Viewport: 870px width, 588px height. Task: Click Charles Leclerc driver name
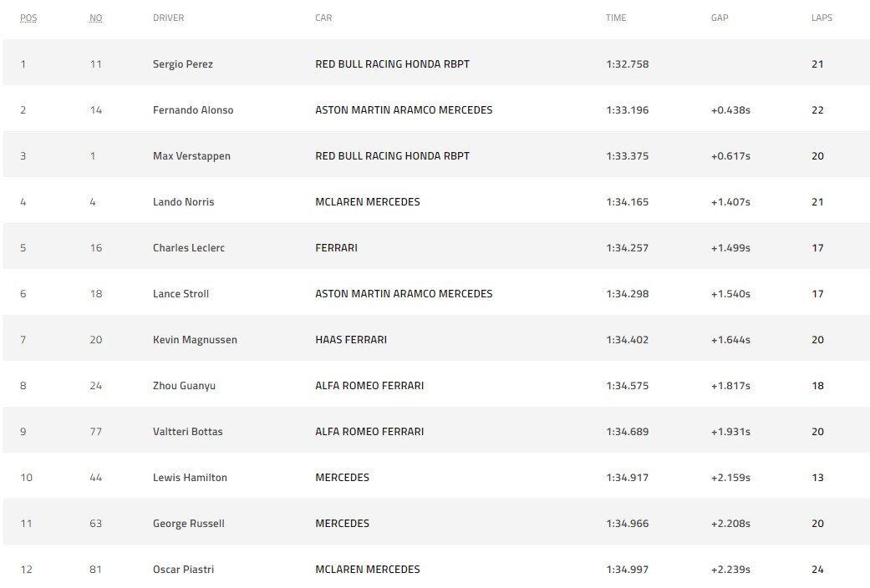(x=189, y=248)
